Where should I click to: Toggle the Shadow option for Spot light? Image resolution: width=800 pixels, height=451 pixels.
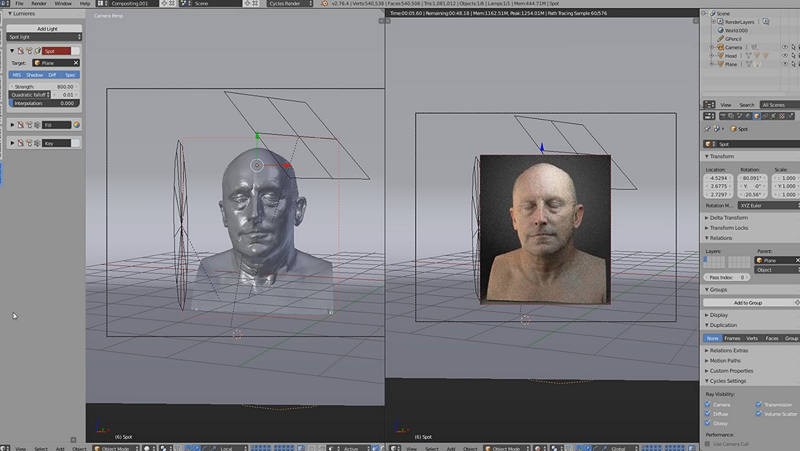35,74
